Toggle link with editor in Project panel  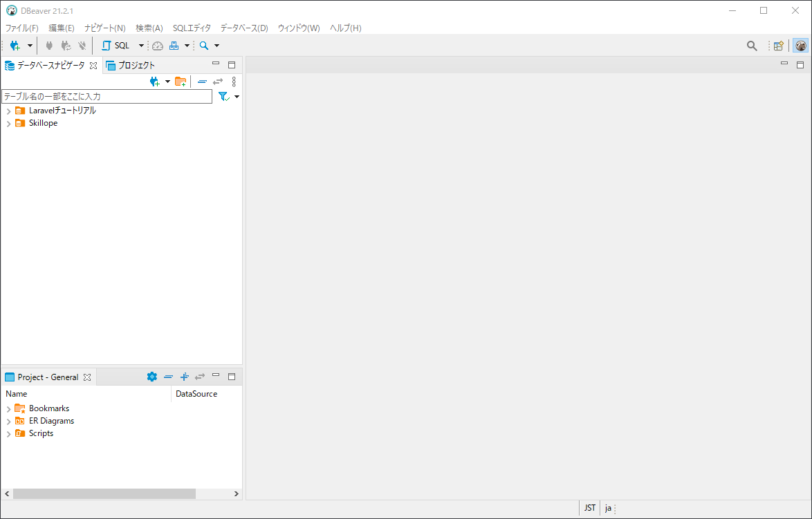[200, 377]
